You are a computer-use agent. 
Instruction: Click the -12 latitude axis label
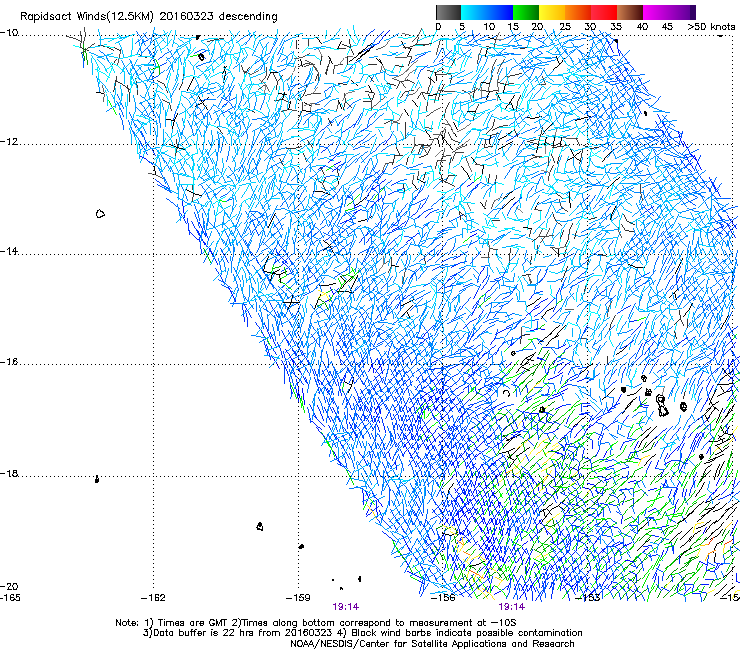point(9,141)
